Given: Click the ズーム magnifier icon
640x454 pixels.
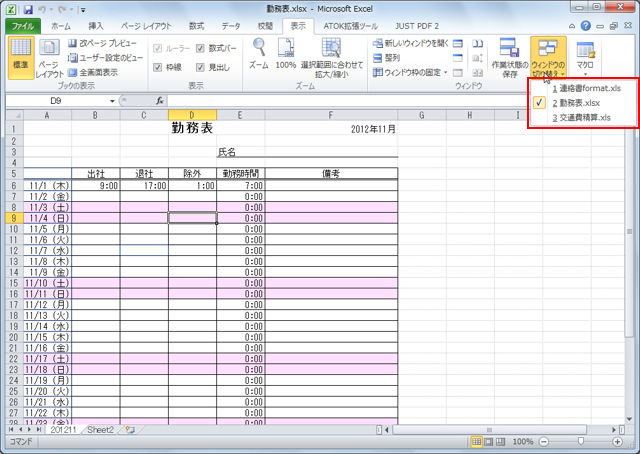Looking at the screenshot, I should coord(259,53).
